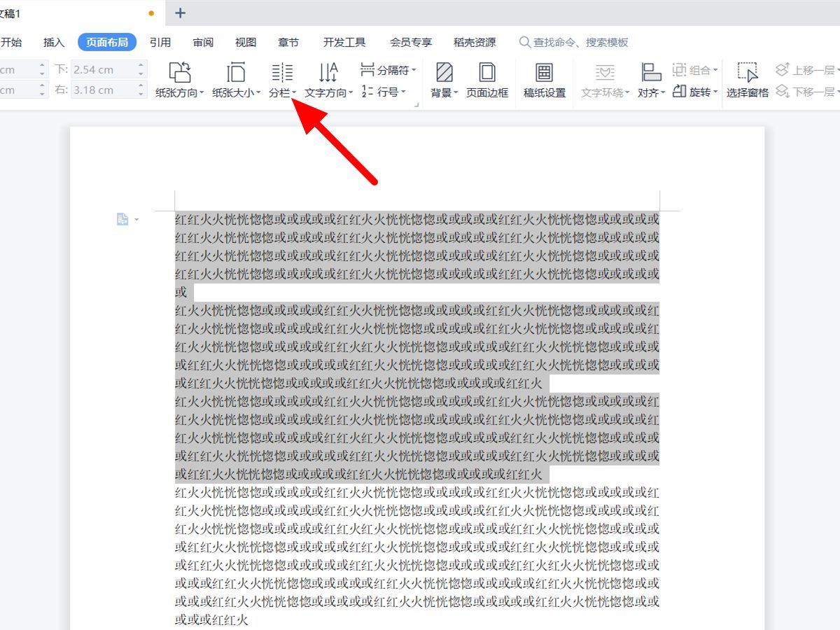Select the 页面布局 tab
This screenshot has width=840, height=630.
coord(107,43)
